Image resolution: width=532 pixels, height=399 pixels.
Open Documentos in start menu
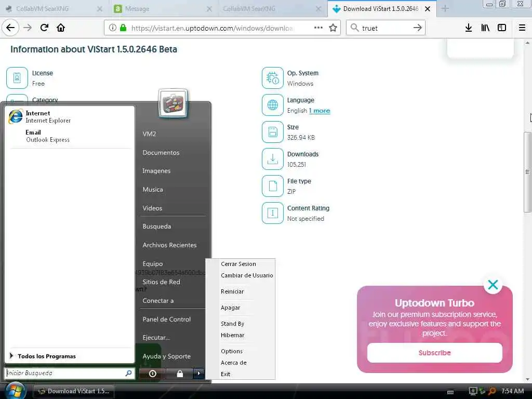[161, 153]
